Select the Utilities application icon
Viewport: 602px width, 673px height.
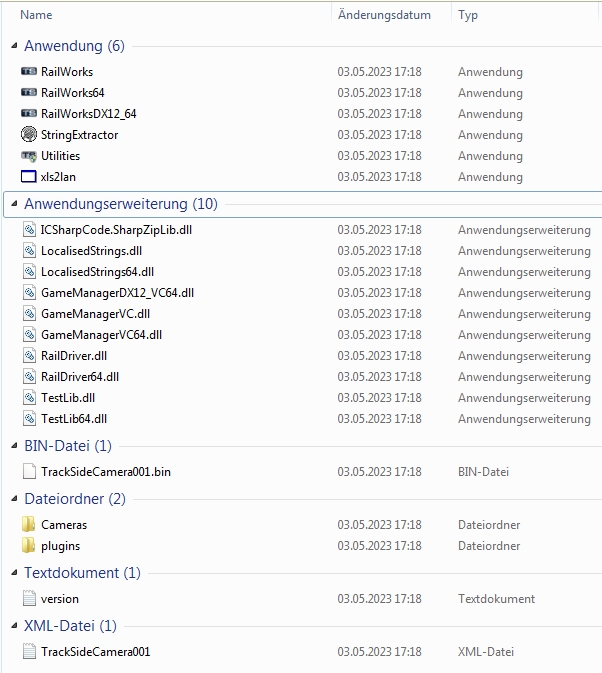(29, 156)
